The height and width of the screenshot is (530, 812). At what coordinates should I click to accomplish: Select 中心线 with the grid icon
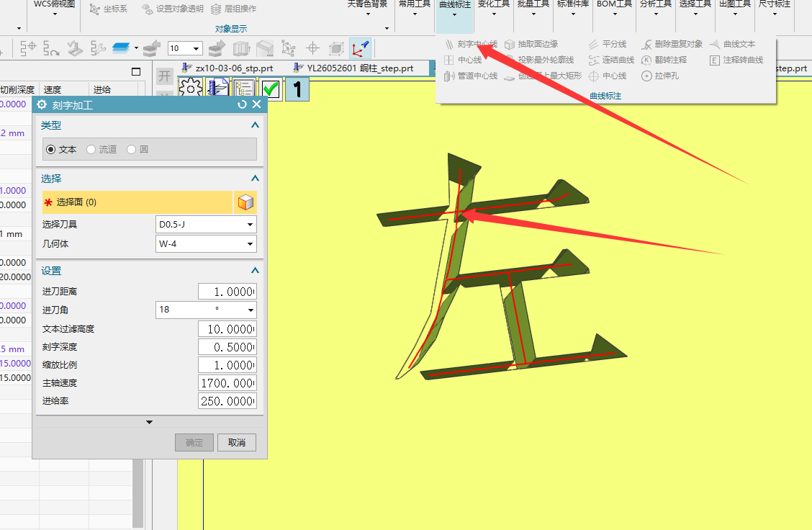[463, 60]
